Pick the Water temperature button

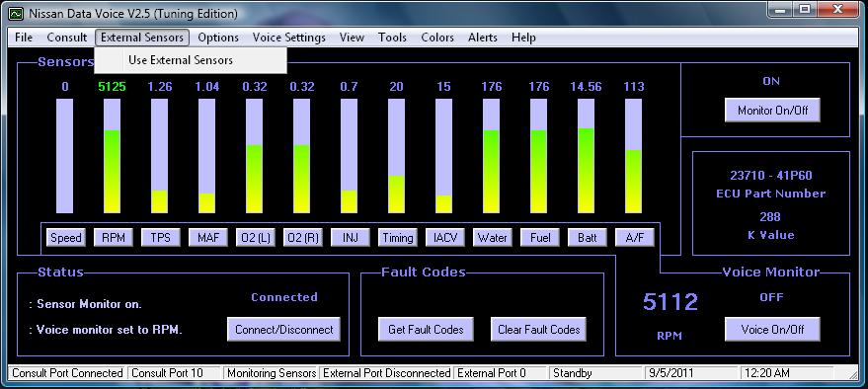pyautogui.click(x=493, y=238)
